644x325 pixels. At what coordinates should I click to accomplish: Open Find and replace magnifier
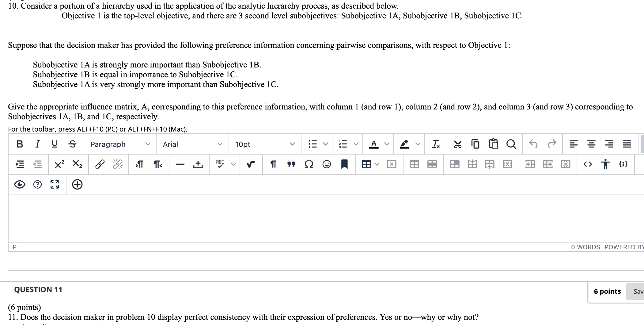tap(511, 144)
